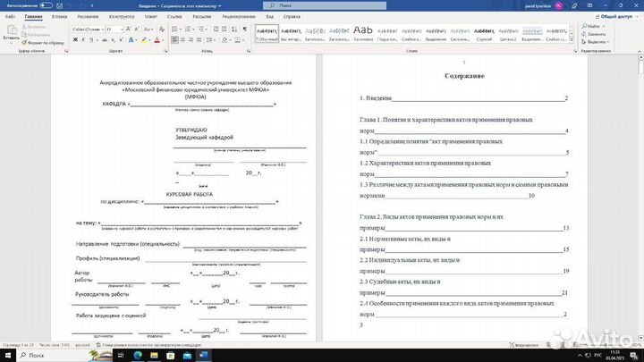Screen dimensions: 644x362
Task: Expand the font color dropdown arrow
Action: (163, 40)
